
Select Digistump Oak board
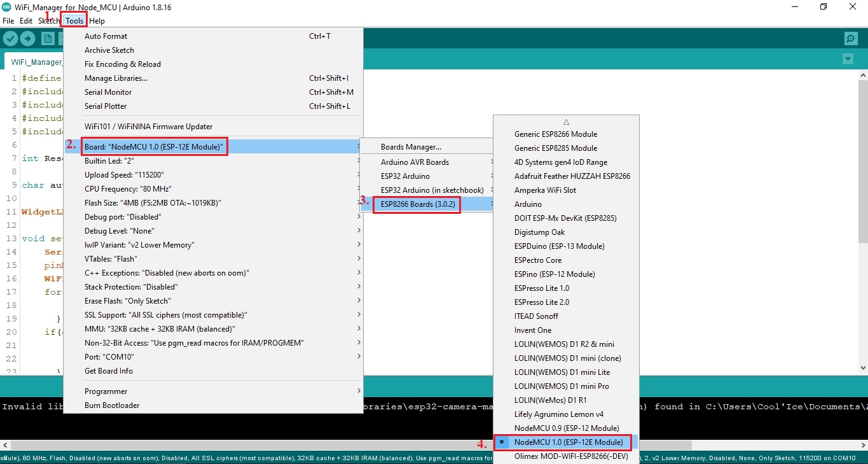coord(566,232)
